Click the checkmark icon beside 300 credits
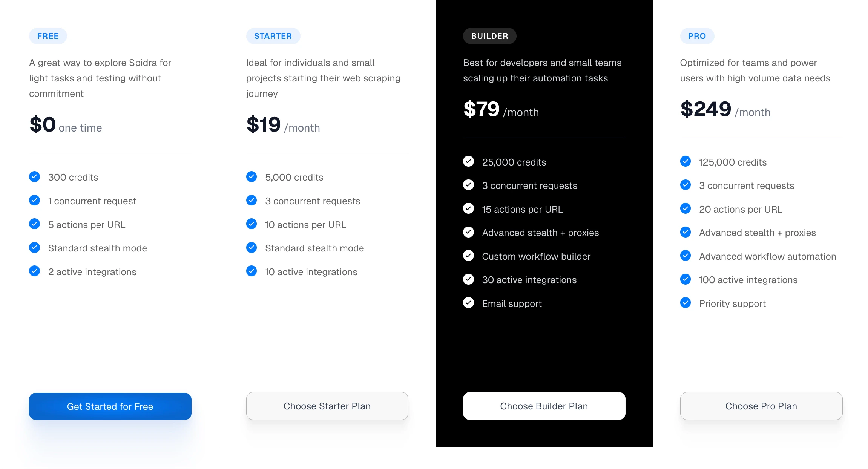 pyautogui.click(x=34, y=176)
